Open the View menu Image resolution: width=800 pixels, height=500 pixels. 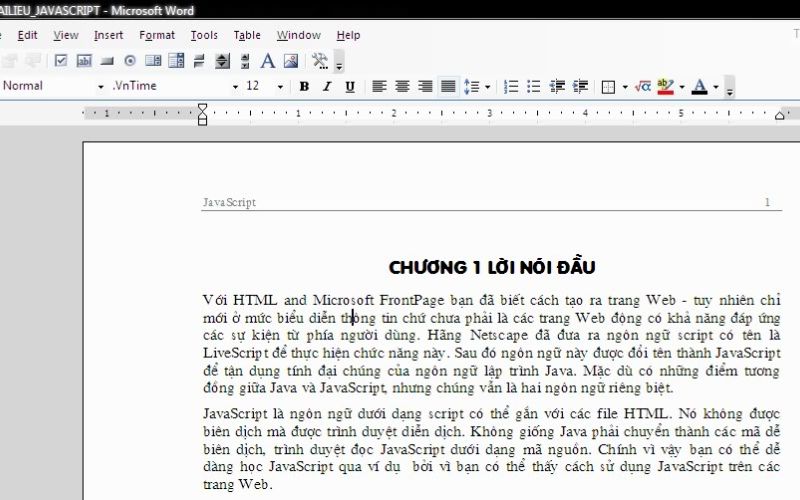(66, 35)
